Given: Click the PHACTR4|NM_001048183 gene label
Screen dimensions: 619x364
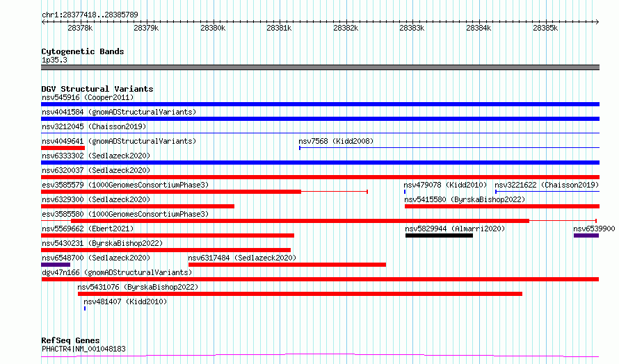Looking at the screenshot, I should tap(83, 349).
